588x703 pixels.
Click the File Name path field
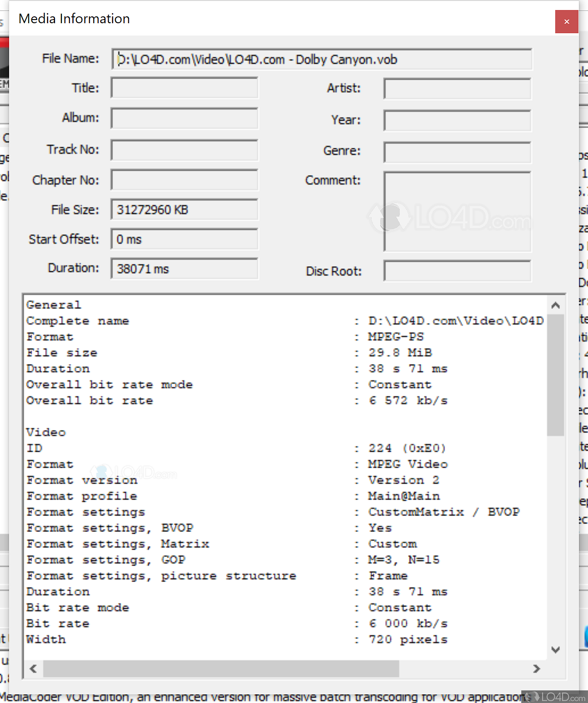[321, 60]
